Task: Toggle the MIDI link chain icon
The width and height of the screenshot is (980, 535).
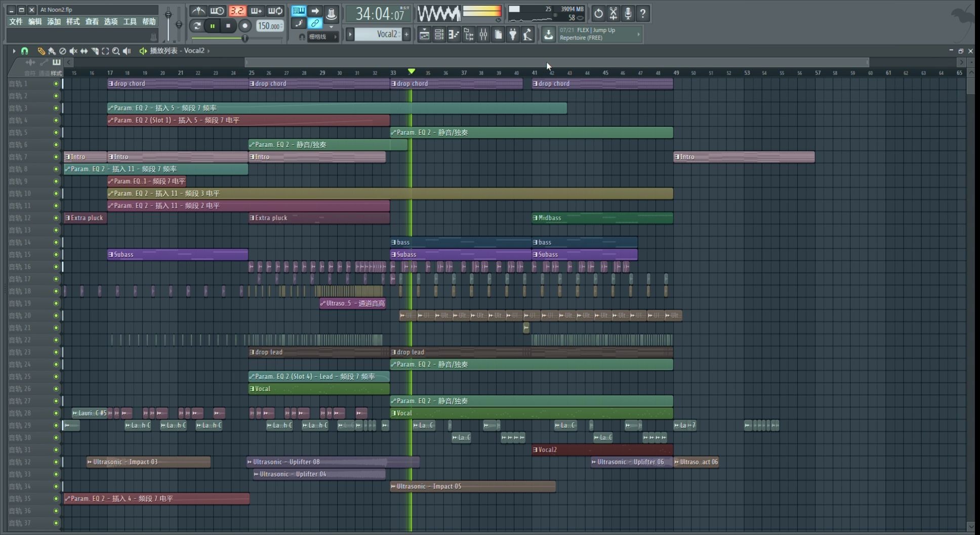Action: [x=315, y=23]
